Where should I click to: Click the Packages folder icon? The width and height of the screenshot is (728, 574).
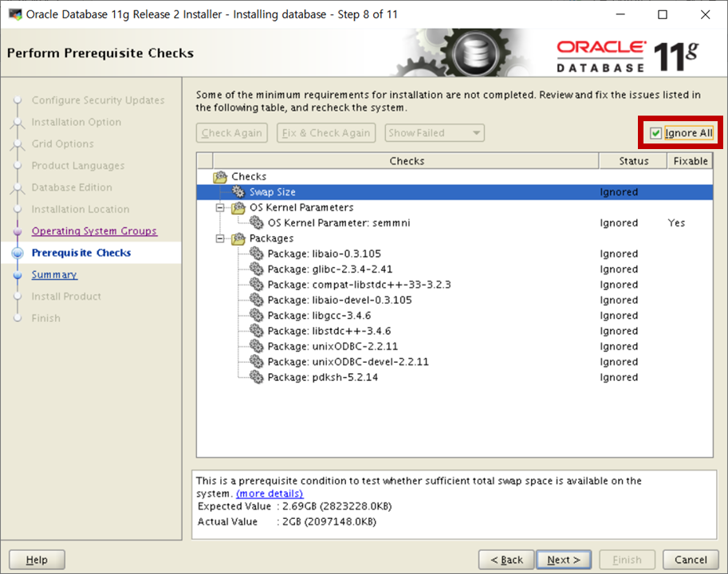[238, 238]
